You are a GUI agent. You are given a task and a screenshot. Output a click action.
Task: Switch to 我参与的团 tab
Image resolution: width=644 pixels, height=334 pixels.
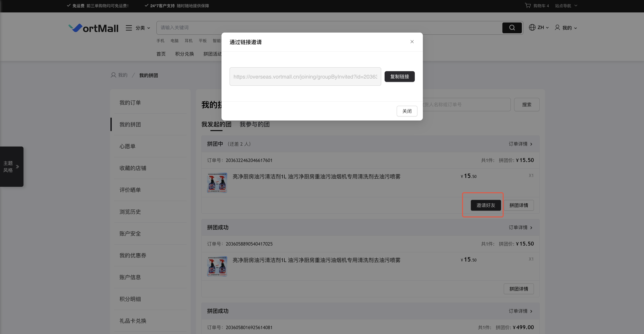click(x=255, y=124)
